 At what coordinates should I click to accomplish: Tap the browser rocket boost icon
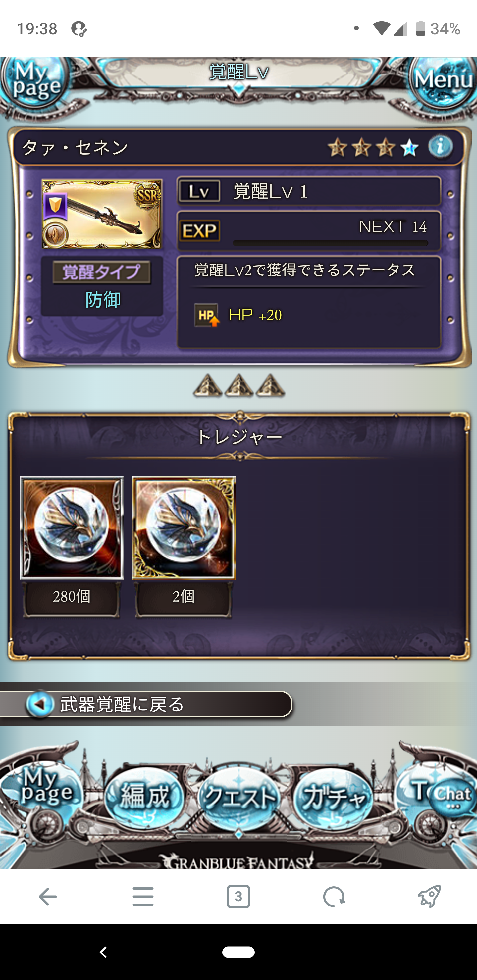pos(429,896)
